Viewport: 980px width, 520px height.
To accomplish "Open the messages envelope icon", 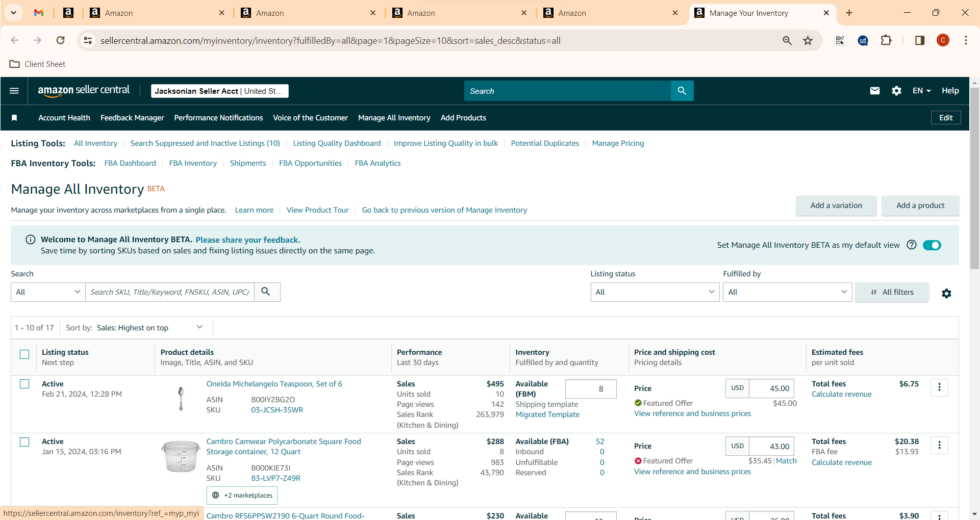I will click(875, 91).
